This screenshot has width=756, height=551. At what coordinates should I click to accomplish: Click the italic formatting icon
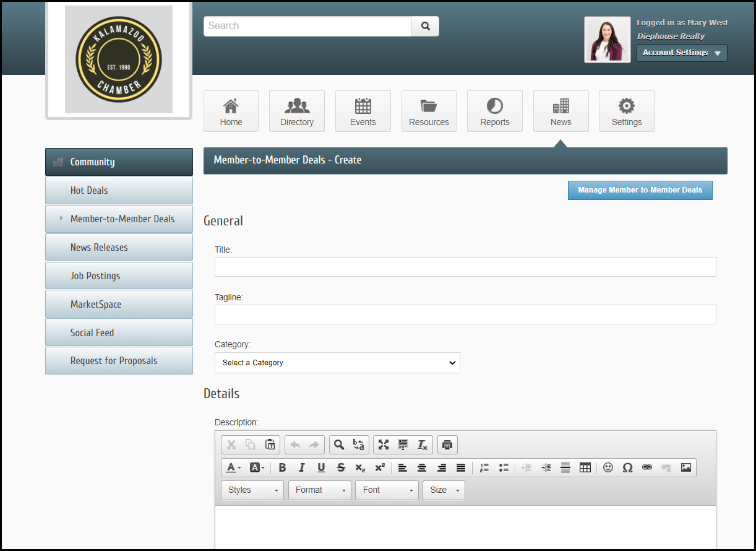pyautogui.click(x=302, y=467)
